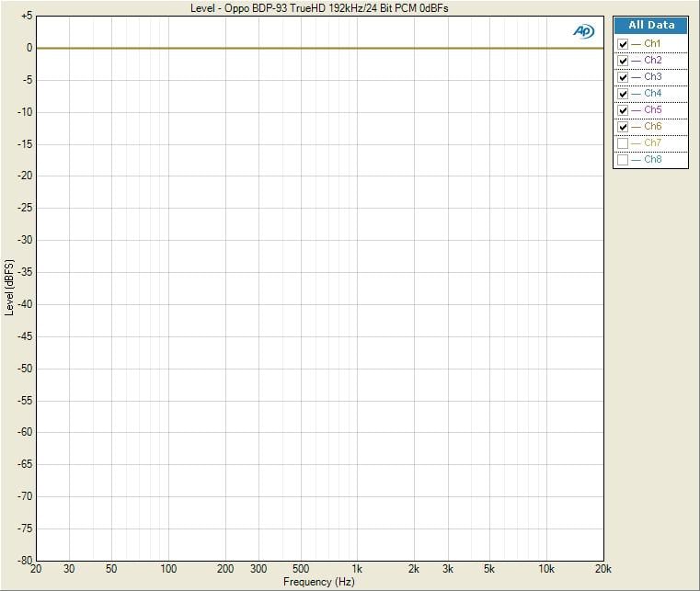Screen dimensions: 700x591
Task: Click the Frequency (Hz) axis label
Action: point(319,582)
